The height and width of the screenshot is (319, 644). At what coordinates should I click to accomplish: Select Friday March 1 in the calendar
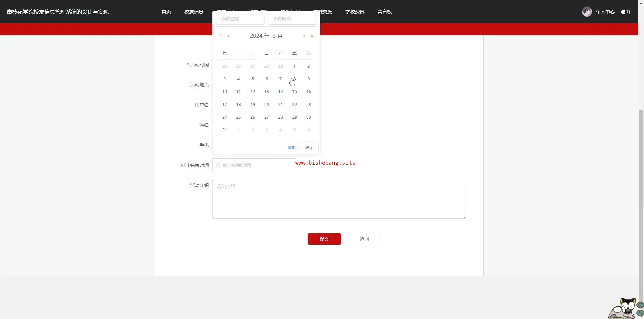(294, 66)
